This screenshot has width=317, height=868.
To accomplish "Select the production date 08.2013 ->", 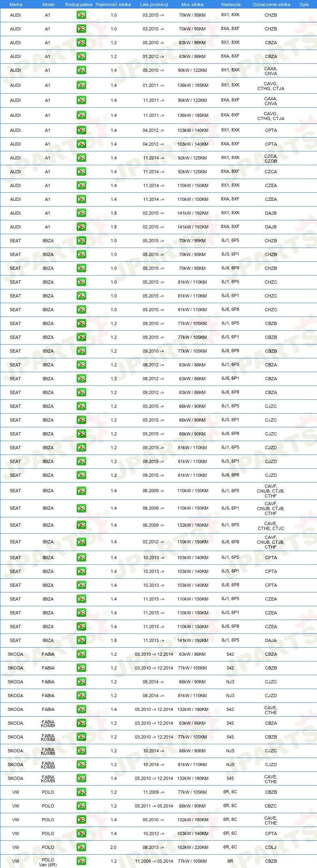I will pyautogui.click(x=153, y=847).
